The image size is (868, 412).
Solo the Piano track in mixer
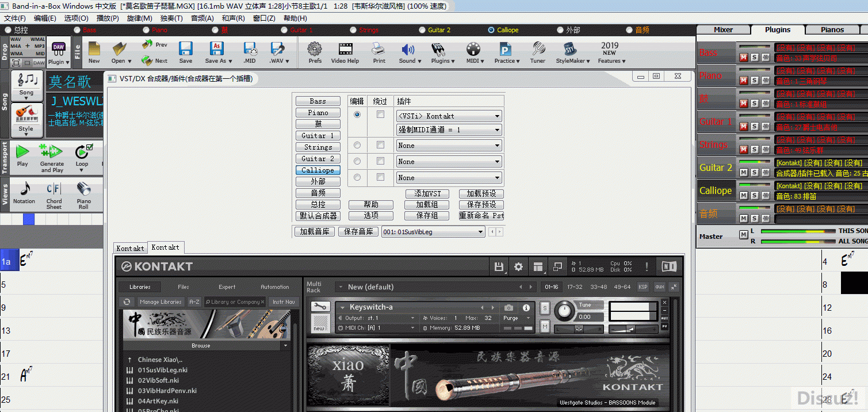[x=755, y=81]
